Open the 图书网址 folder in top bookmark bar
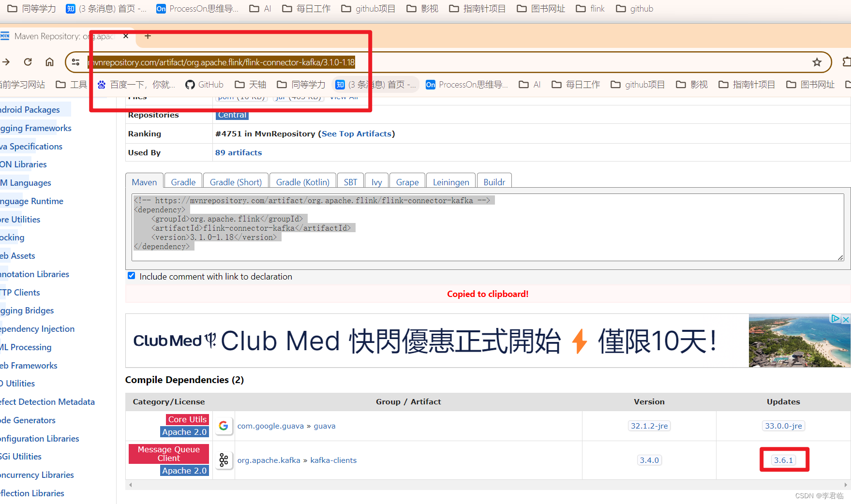The width and height of the screenshot is (851, 504). point(541,9)
